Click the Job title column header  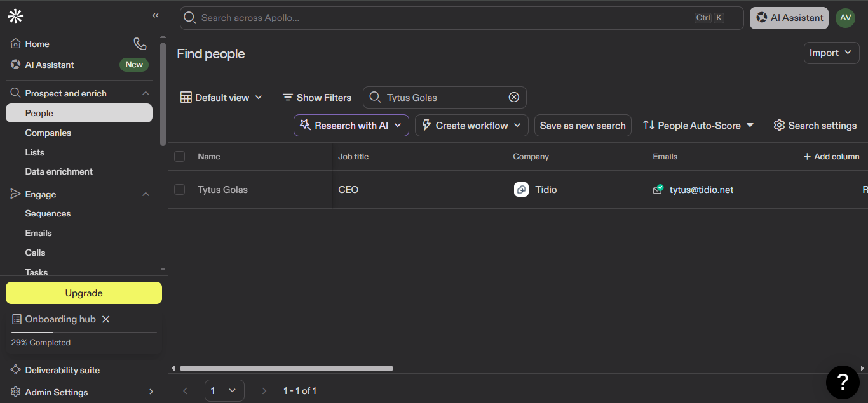(x=353, y=156)
